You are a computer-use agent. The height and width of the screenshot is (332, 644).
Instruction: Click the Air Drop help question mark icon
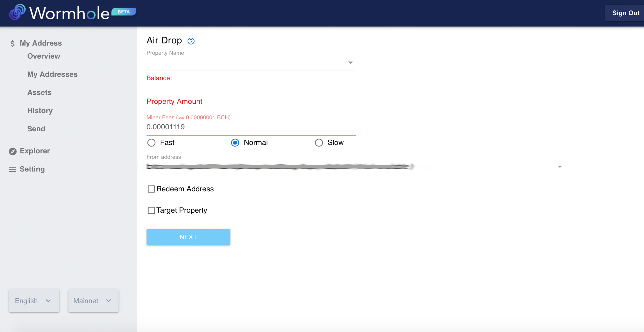(191, 41)
